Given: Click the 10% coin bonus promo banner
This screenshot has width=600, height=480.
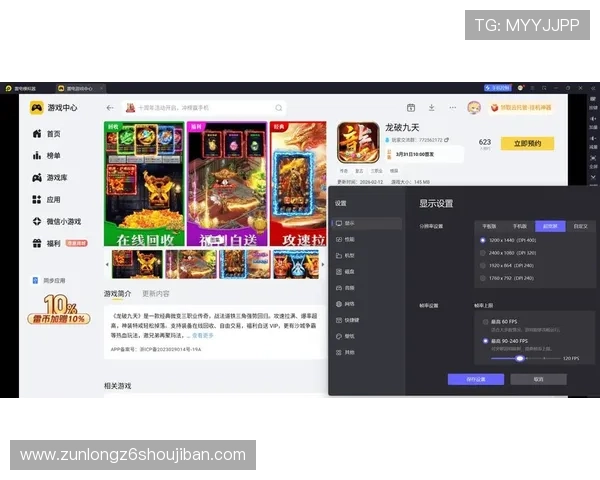Looking at the screenshot, I should pyautogui.click(x=59, y=309).
